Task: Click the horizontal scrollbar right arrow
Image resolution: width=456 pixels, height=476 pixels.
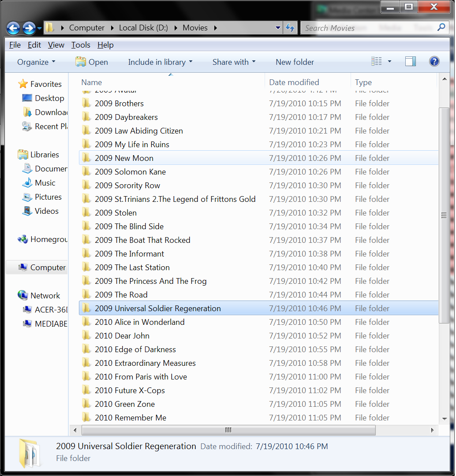Action: 432,430
